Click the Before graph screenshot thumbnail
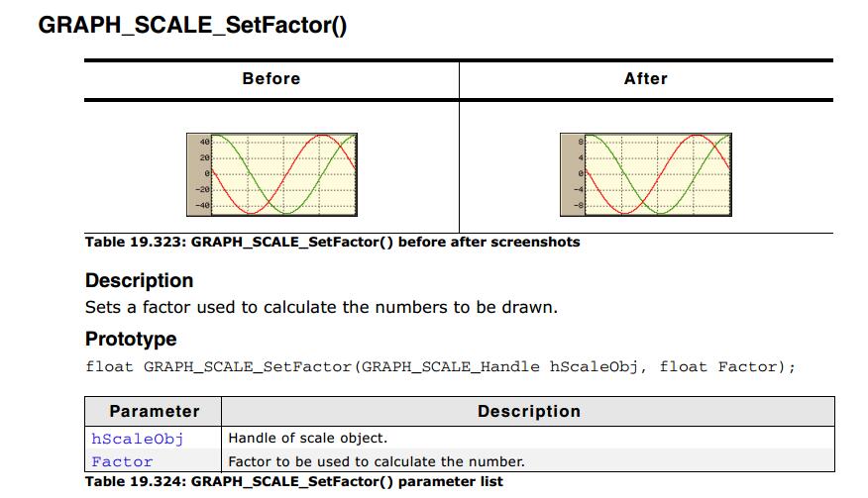This screenshot has width=868, height=498. (x=271, y=174)
